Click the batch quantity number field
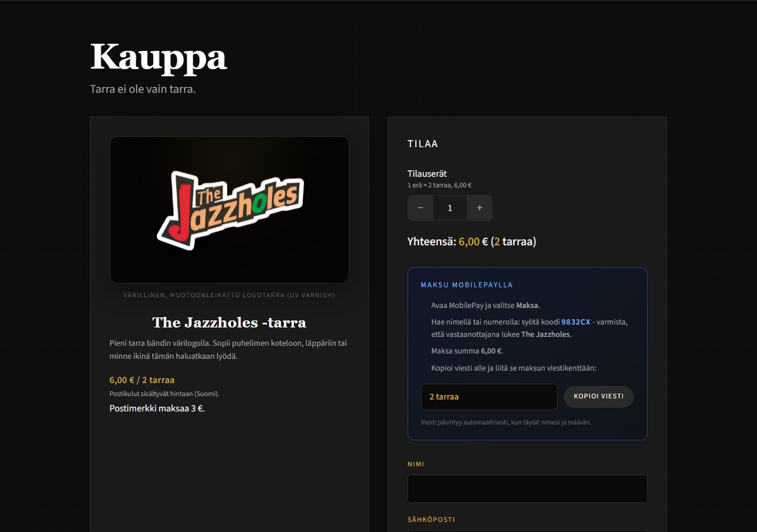 [x=450, y=208]
